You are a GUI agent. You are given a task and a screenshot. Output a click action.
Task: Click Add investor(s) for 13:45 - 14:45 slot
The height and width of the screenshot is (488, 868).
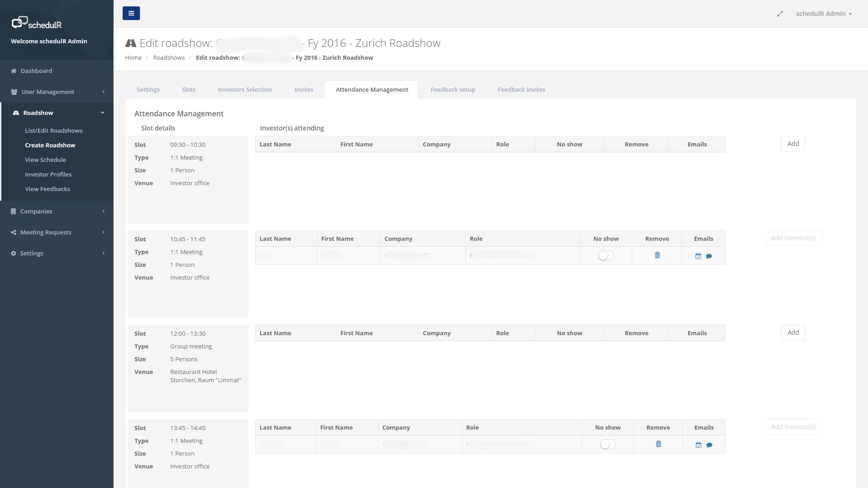793,427
